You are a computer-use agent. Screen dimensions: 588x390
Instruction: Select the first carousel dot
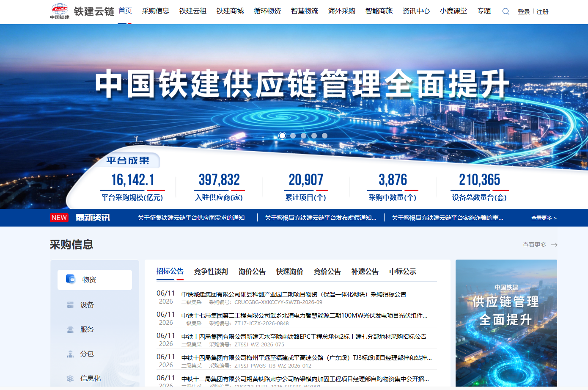(x=282, y=136)
